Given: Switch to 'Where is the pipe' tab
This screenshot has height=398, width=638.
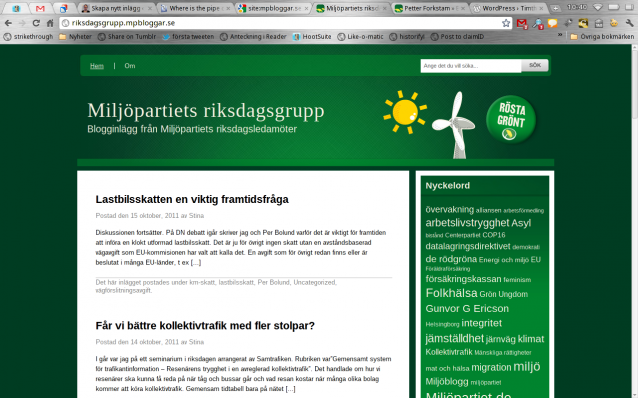Looking at the screenshot, I should (x=194, y=8).
